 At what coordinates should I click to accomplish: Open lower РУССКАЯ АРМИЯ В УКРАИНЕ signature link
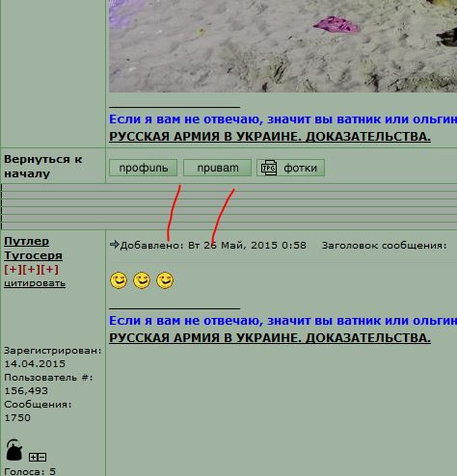tap(270, 338)
